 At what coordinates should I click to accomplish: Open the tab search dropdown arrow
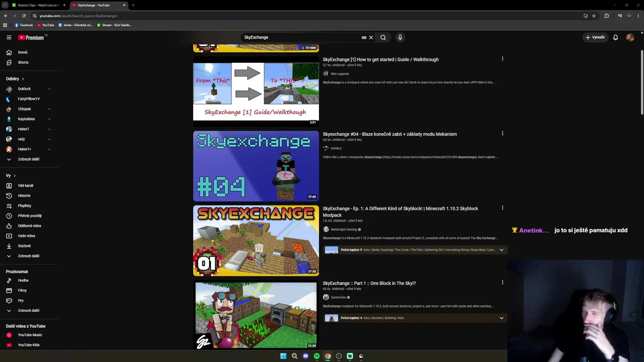pyautogui.click(x=5, y=5)
